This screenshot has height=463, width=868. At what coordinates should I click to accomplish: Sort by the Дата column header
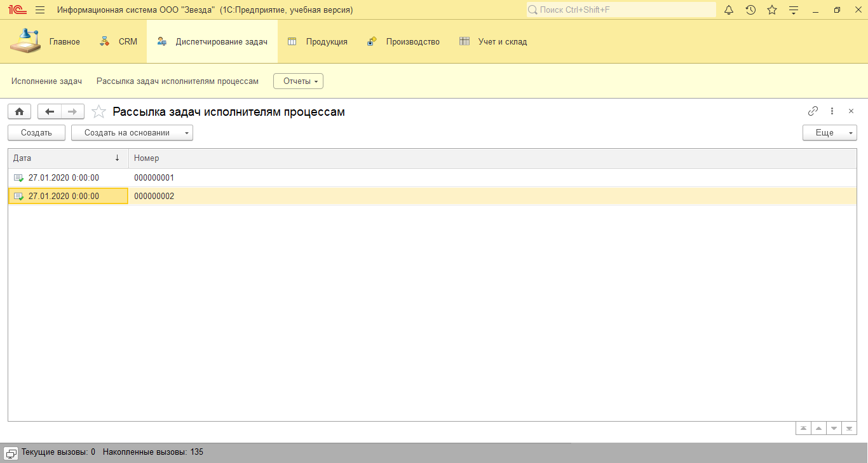coord(64,158)
